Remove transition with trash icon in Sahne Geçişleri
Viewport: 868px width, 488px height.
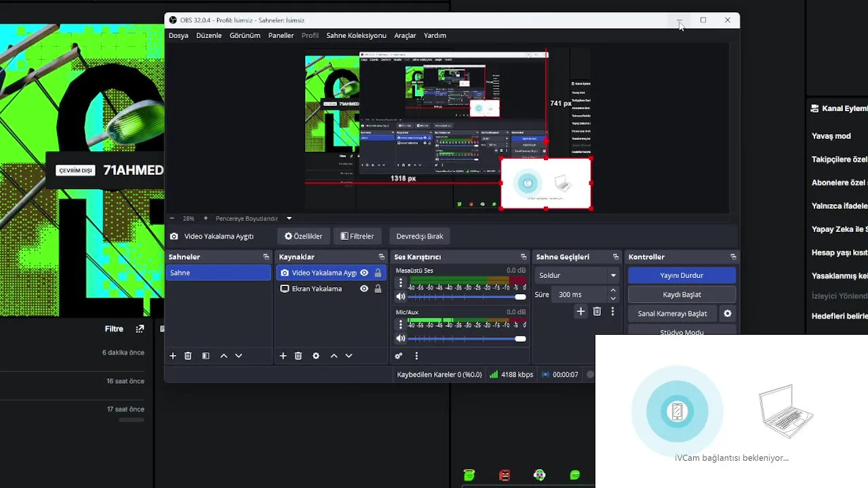point(597,311)
